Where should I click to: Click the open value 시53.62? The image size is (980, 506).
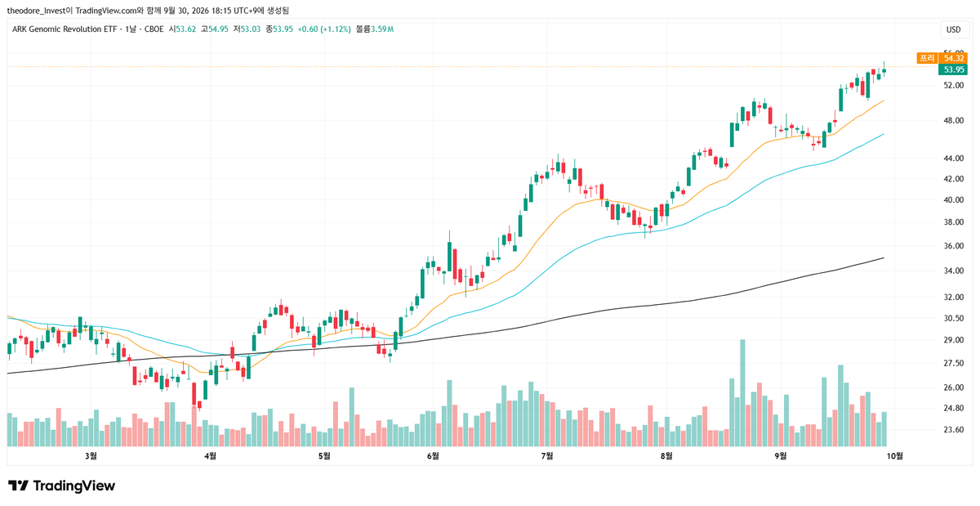182,29
